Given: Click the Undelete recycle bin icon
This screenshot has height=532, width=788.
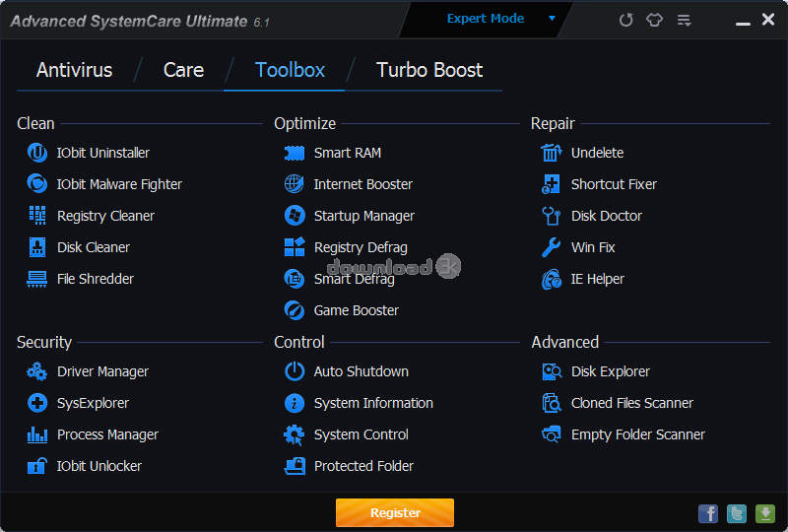Looking at the screenshot, I should [x=552, y=153].
